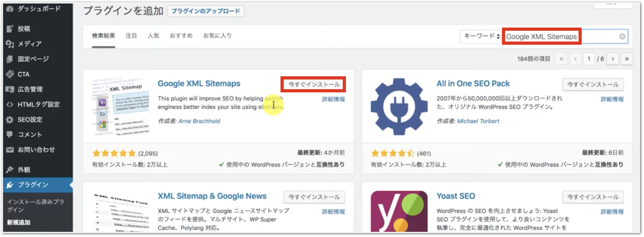Click the Yoast SEO plugin title

(455, 196)
